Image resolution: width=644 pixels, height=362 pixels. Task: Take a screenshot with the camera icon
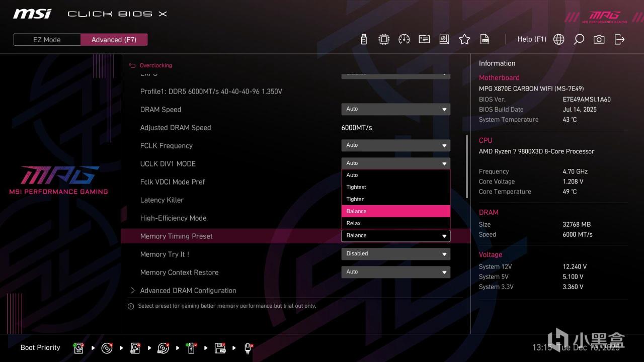599,39
